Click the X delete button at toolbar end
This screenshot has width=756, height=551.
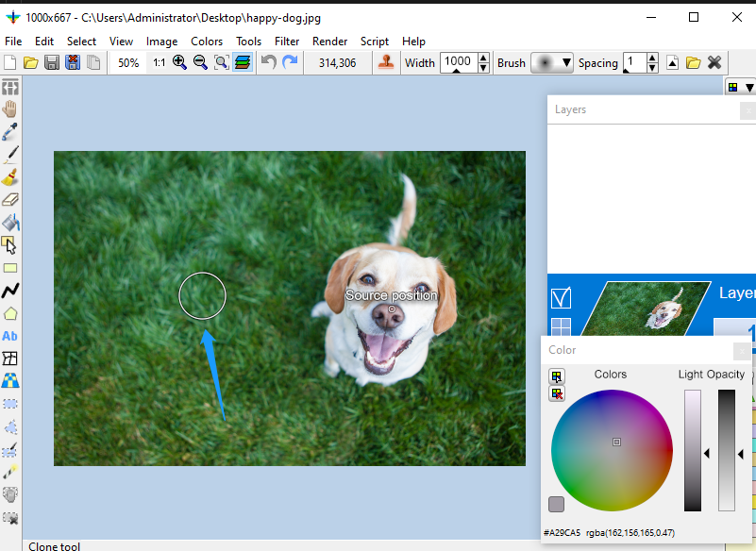pyautogui.click(x=714, y=62)
